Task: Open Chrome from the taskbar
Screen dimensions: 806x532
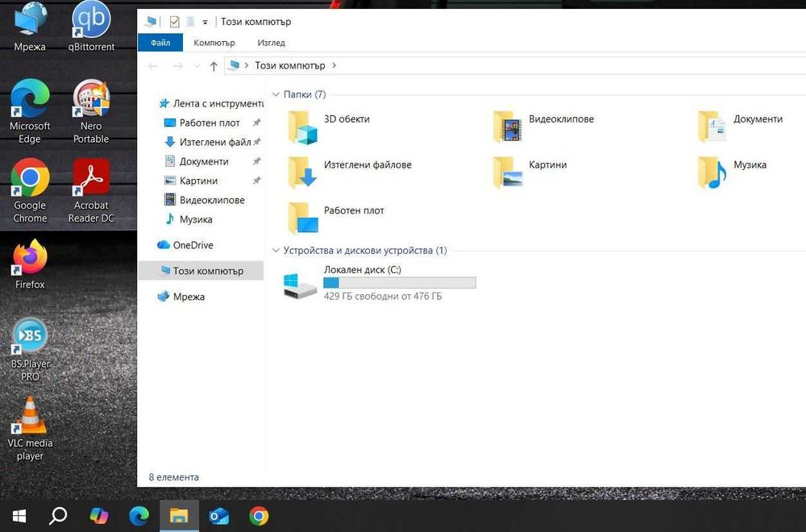Action: (x=259, y=516)
